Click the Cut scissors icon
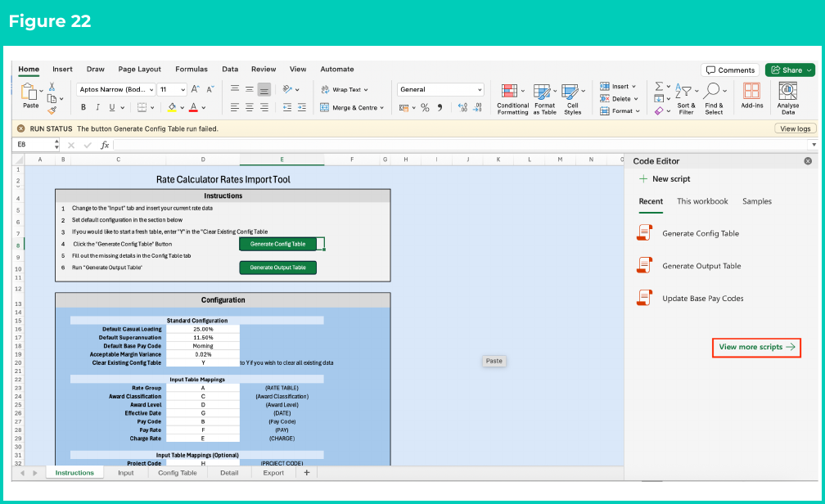Image resolution: width=825 pixels, height=504 pixels. click(52, 86)
